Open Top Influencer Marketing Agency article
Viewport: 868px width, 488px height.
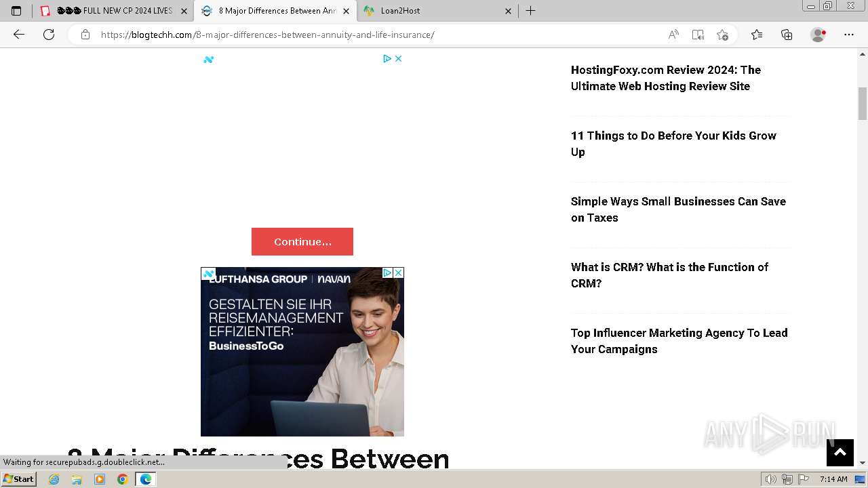[x=679, y=341]
